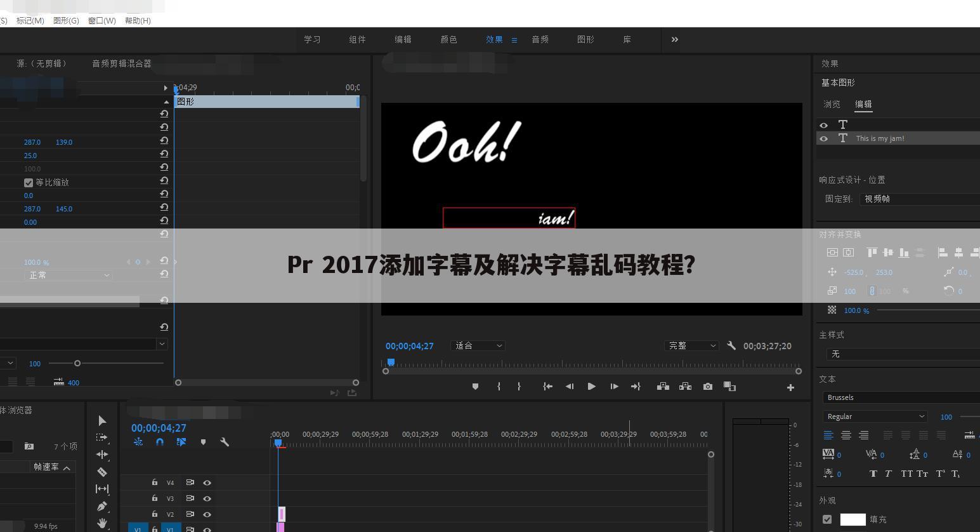Select the Slip tool
Viewport: 980px width, 532px height.
coord(102,489)
